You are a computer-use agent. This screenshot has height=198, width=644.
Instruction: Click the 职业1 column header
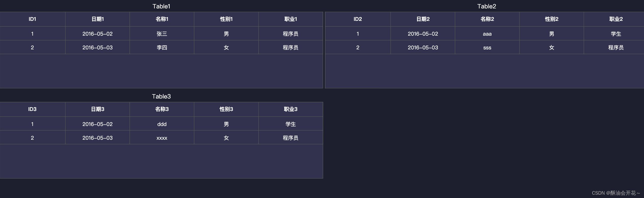coord(290,19)
